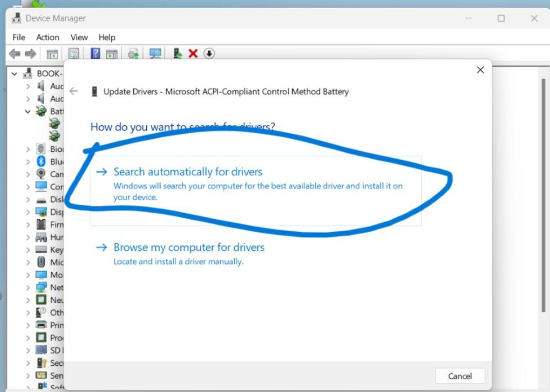Expand the Processors node labeled Pro
Screen dimensions: 550x392
[28, 338]
